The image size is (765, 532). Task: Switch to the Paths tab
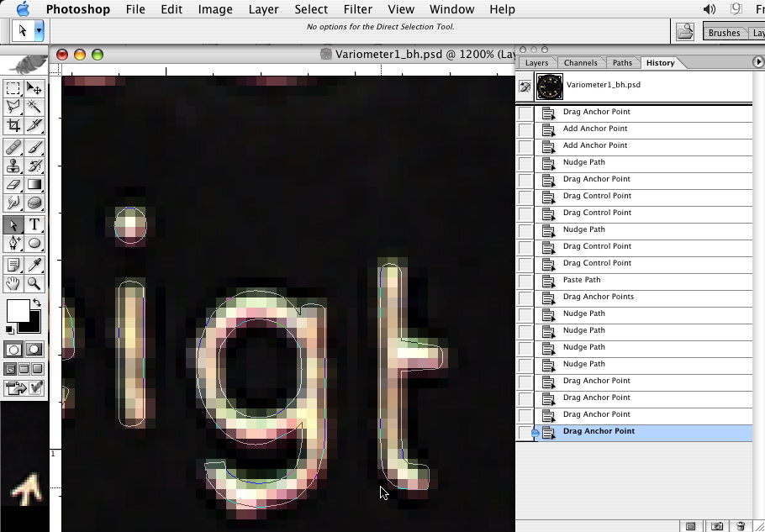pyautogui.click(x=622, y=63)
